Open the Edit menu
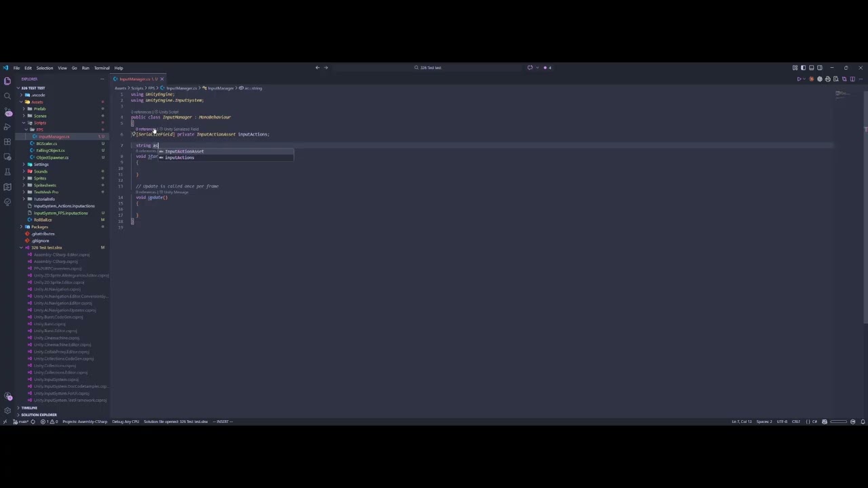 coord(28,68)
